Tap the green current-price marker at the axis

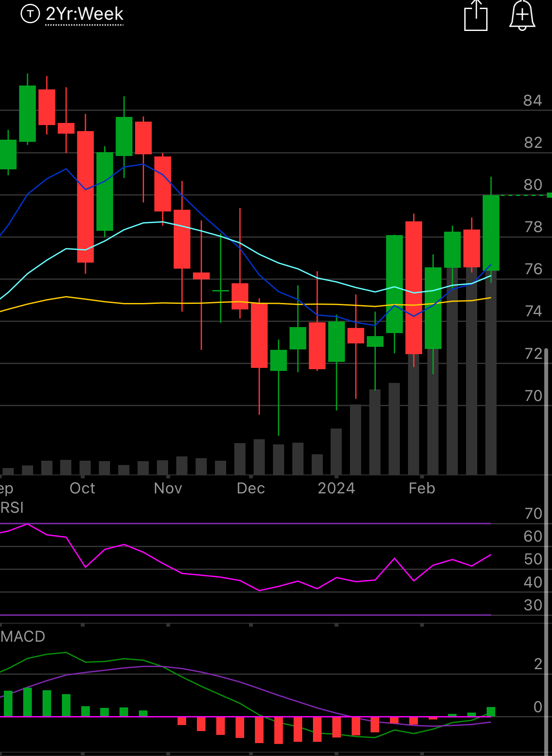549,195
